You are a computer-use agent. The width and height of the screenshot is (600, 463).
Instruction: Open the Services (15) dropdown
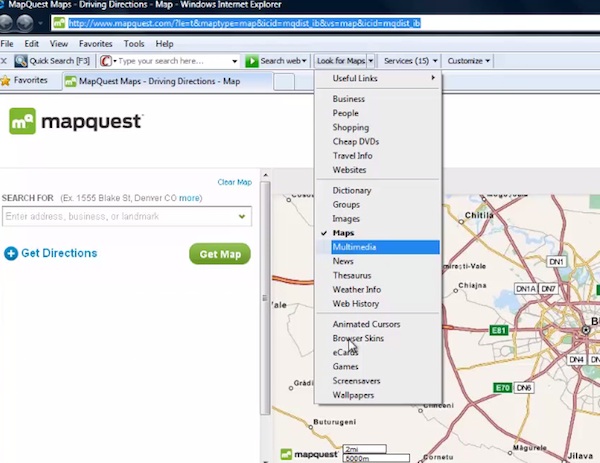pos(411,61)
